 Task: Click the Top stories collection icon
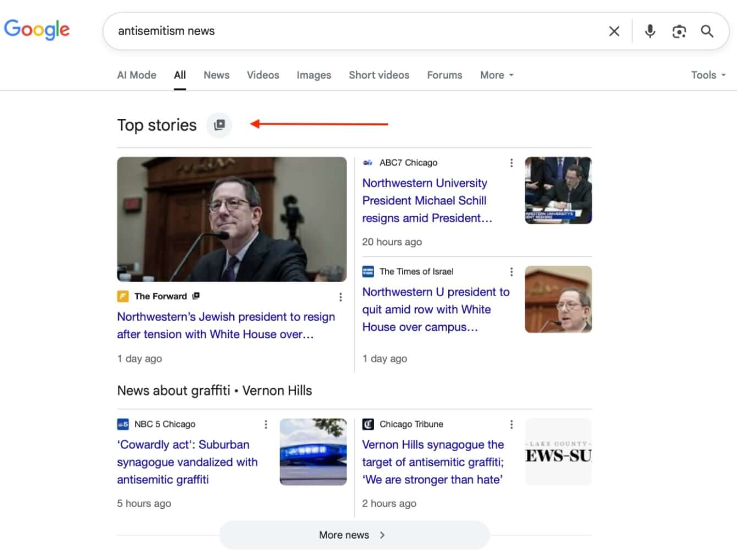219,125
